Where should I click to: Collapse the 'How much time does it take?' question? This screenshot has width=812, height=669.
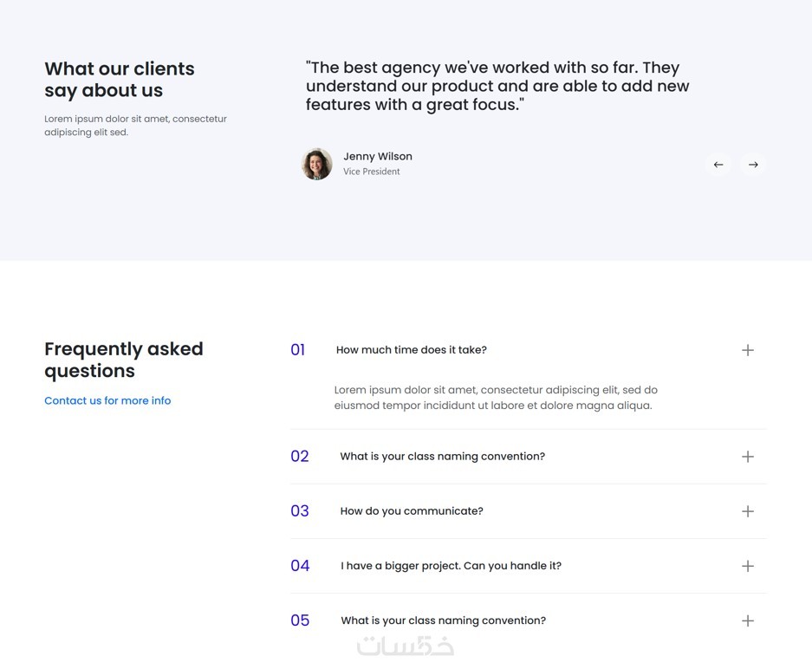pos(412,350)
